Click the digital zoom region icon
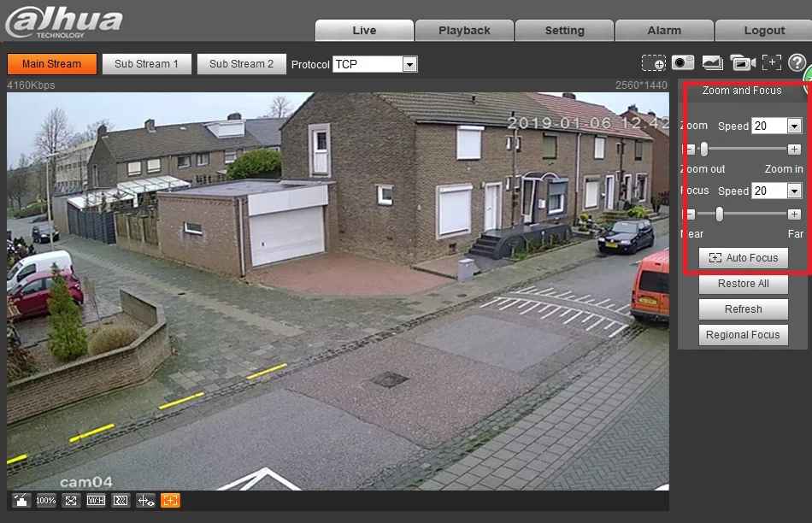Viewport: 812px width, 523px height. click(654, 63)
